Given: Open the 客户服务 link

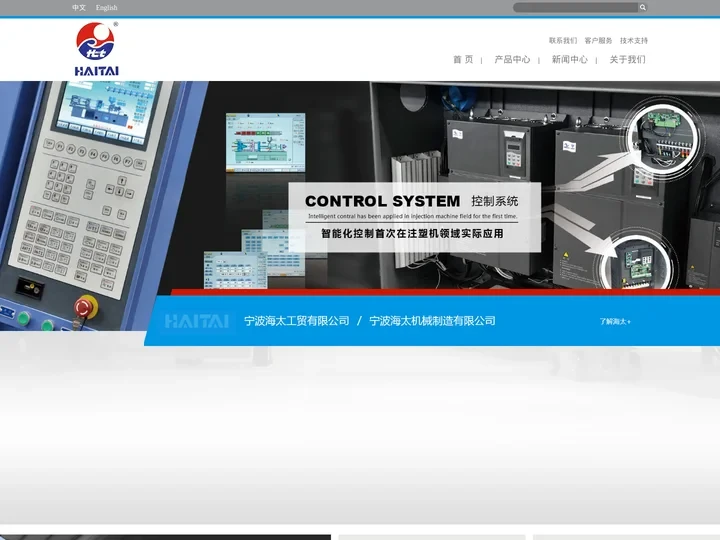Looking at the screenshot, I should click(x=598, y=40).
